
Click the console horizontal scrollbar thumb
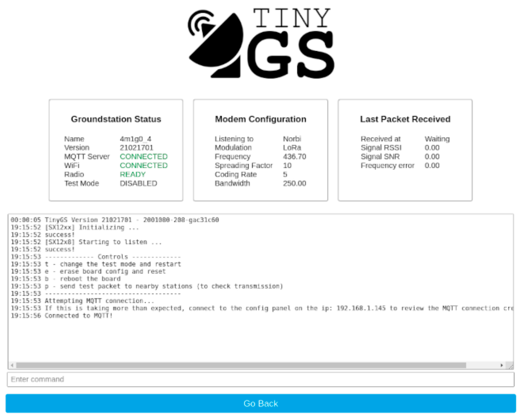(241, 365)
